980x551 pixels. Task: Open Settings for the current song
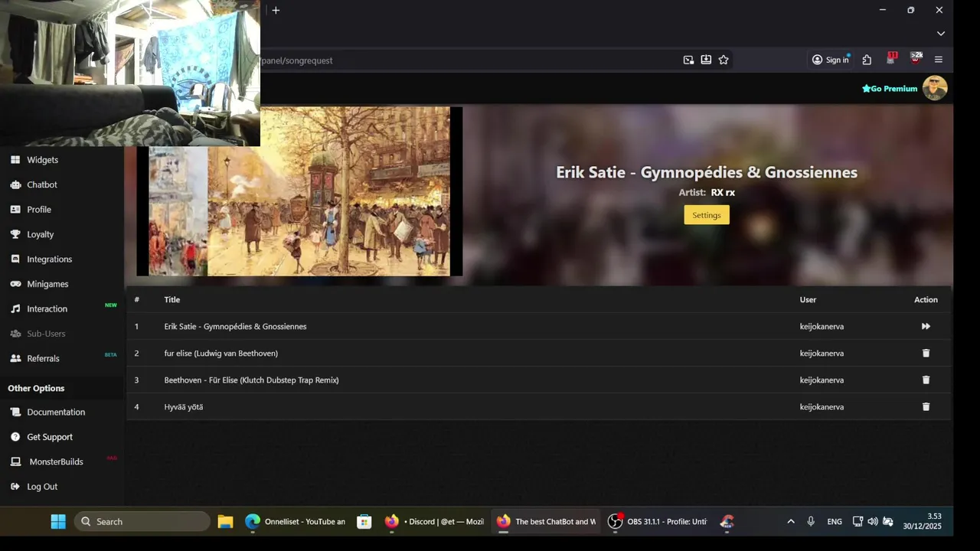pyautogui.click(x=707, y=215)
